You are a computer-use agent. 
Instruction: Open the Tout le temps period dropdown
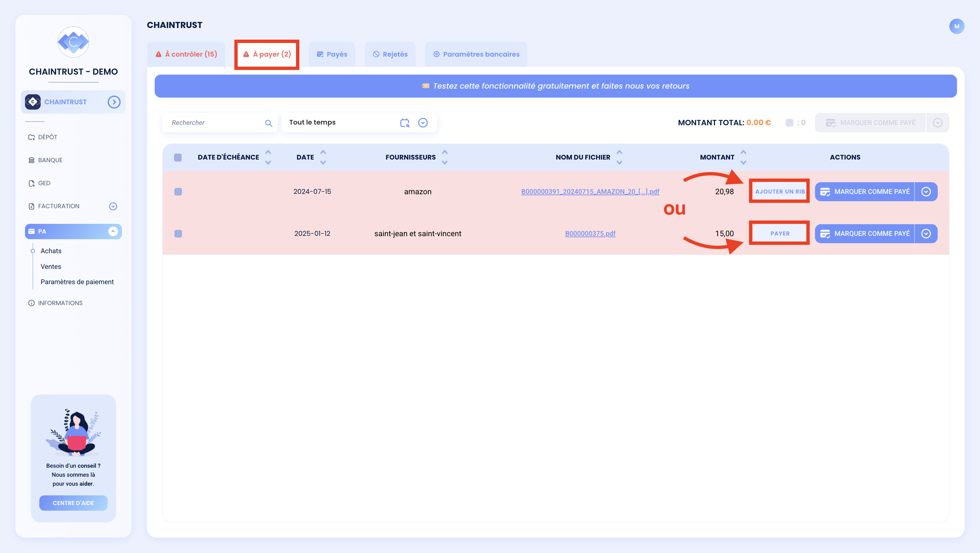(423, 123)
